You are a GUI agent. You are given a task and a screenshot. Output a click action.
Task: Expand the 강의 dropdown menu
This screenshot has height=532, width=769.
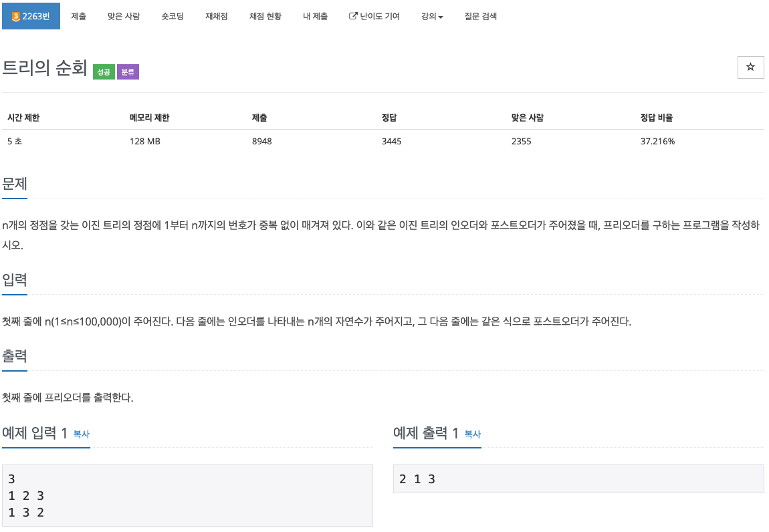coord(432,16)
